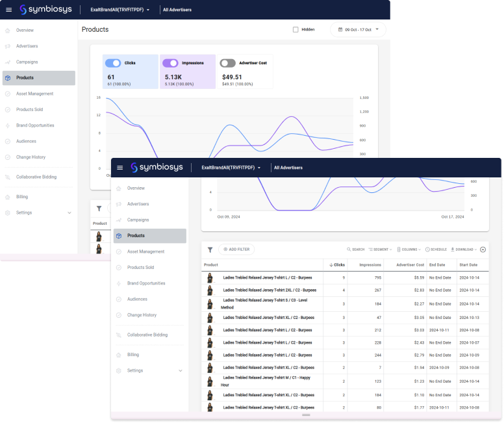Enable the Advertiser Cost switch
The height and width of the screenshot is (423, 504).
[x=227, y=63]
